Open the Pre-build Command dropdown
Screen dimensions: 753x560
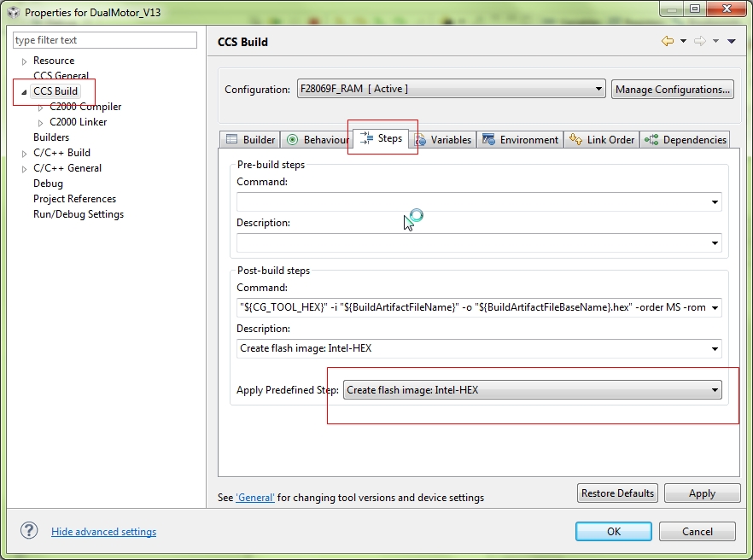tap(715, 202)
